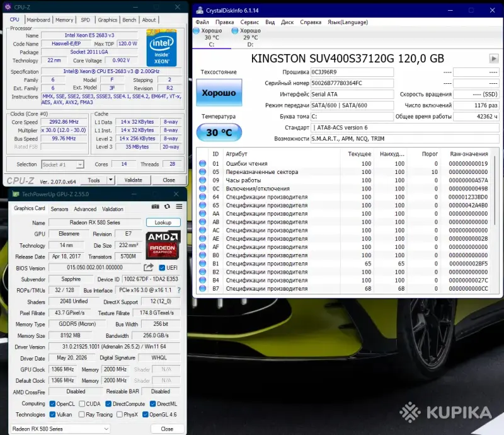Viewport: 504px width, 435px height.
Task: Click status orb for attribute B7 row
Action: 202,289
